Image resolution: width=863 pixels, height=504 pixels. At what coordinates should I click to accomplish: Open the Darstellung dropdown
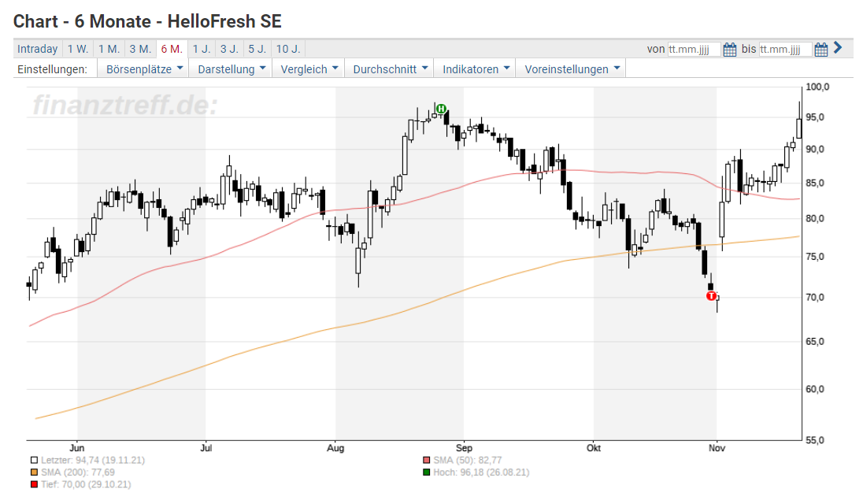pos(231,69)
